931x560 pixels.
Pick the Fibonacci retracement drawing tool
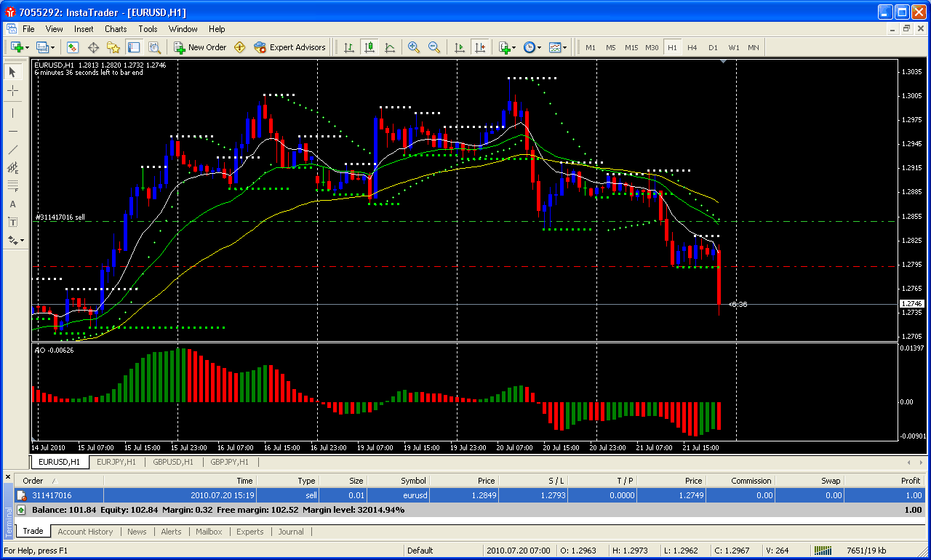[x=13, y=186]
